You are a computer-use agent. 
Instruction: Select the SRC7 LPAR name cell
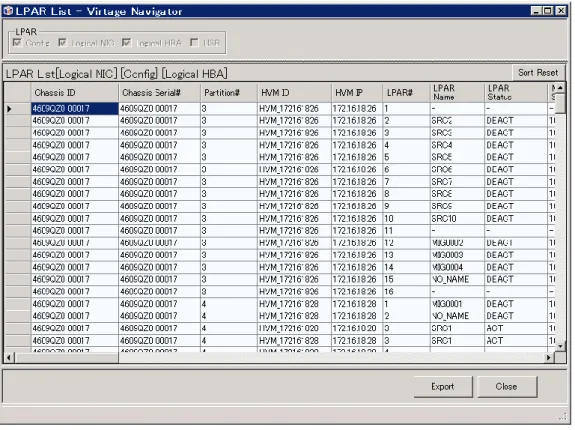pyautogui.click(x=457, y=181)
